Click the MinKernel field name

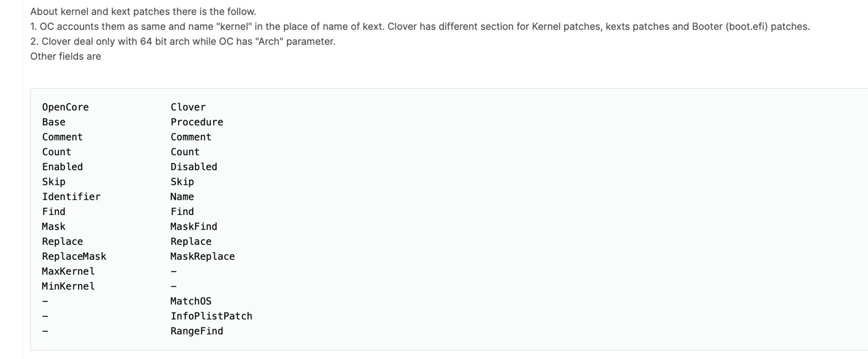pyautogui.click(x=68, y=286)
